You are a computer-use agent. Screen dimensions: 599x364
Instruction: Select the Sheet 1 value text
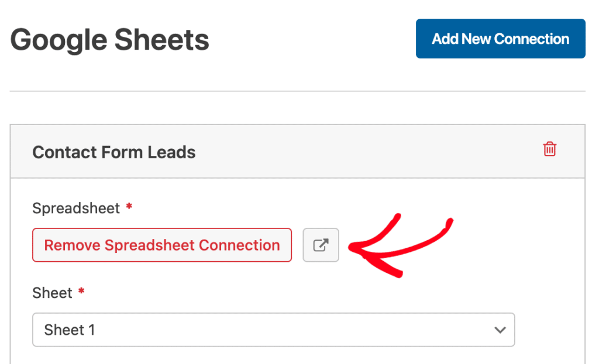click(70, 330)
